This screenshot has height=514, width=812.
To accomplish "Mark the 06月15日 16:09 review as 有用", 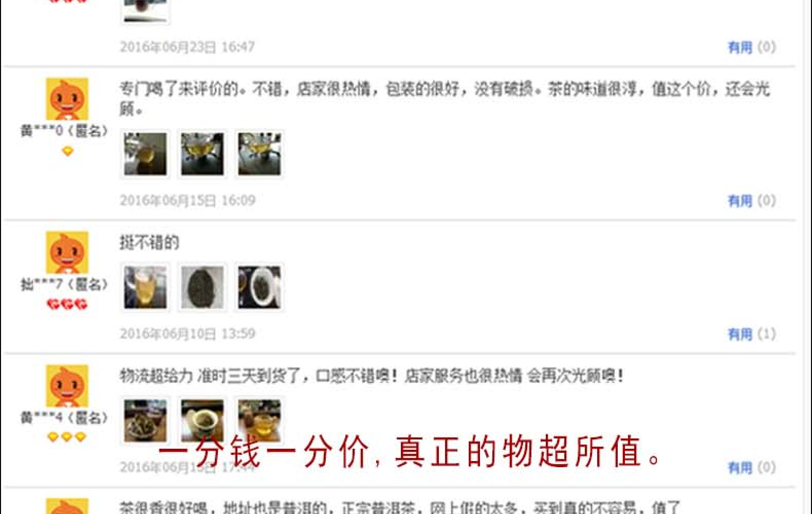I will pyautogui.click(x=751, y=201).
